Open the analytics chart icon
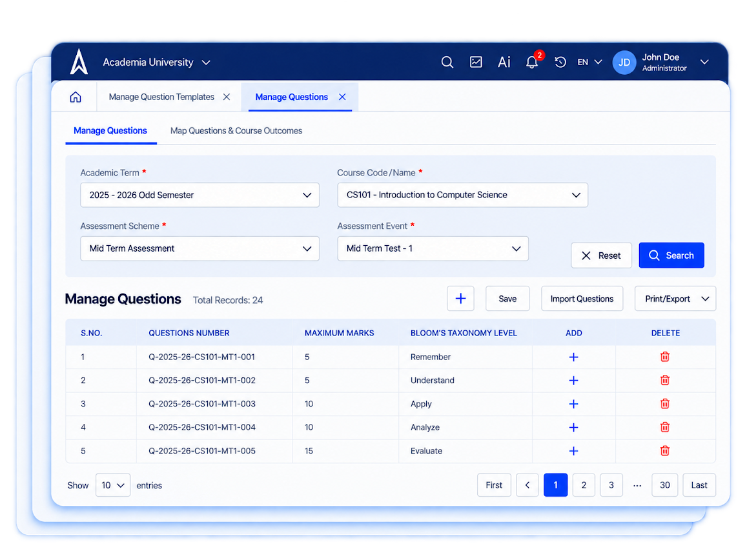This screenshot has height=560, width=747. [x=476, y=62]
